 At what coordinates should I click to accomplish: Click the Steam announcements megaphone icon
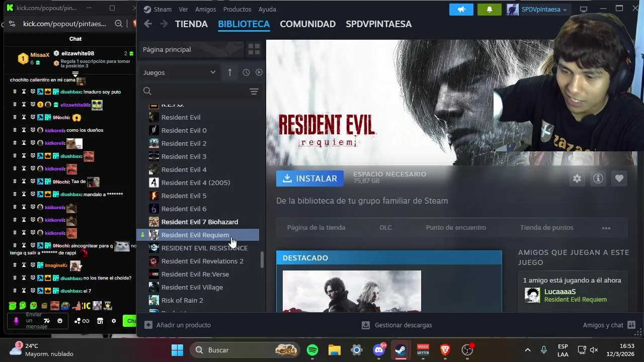coord(461,9)
